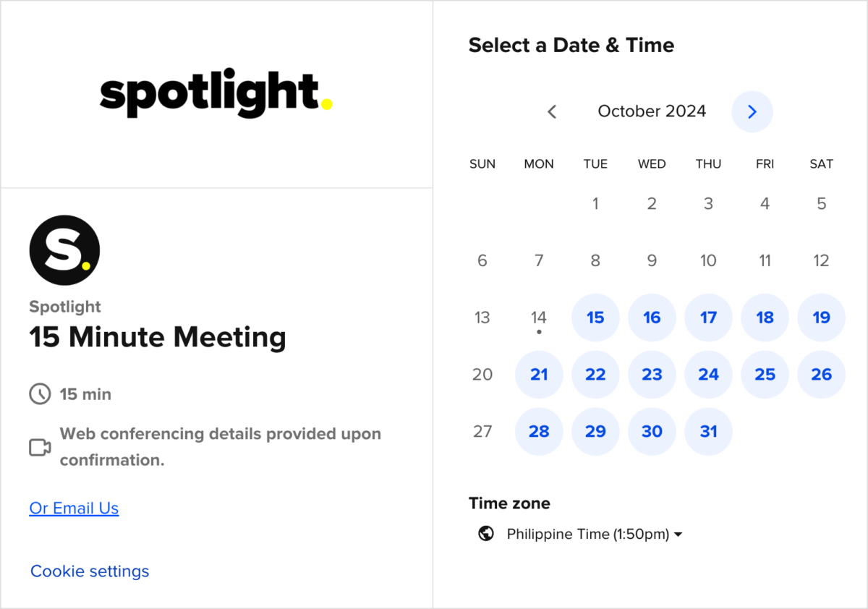Click the Select a Date & Time heading
The height and width of the screenshot is (609, 868).
(571, 45)
